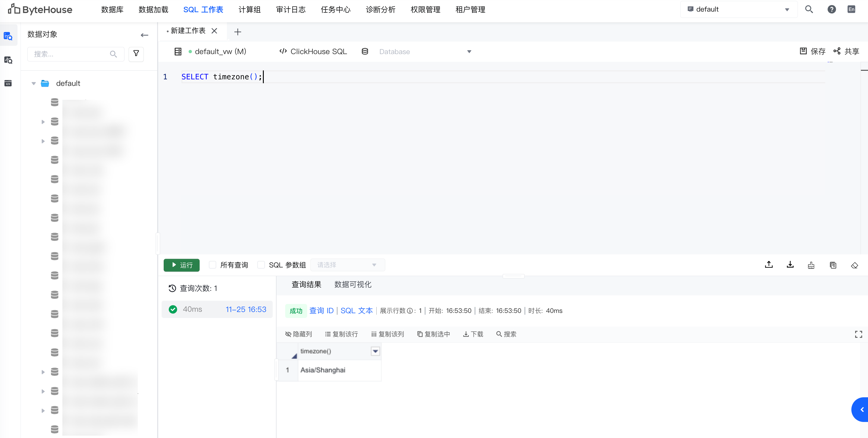Open the 租户管理 menu
The height and width of the screenshot is (438, 868).
(470, 10)
